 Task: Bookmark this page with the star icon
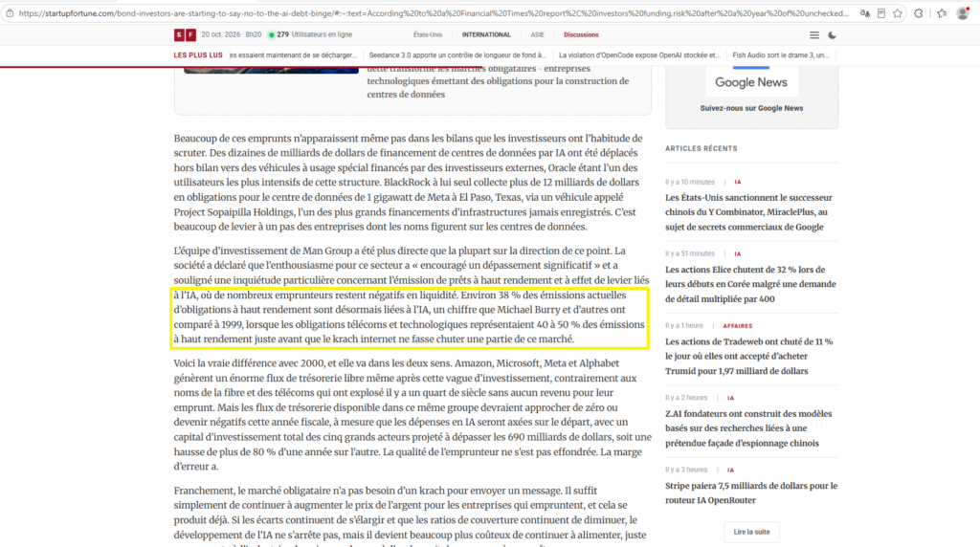pos(898,13)
